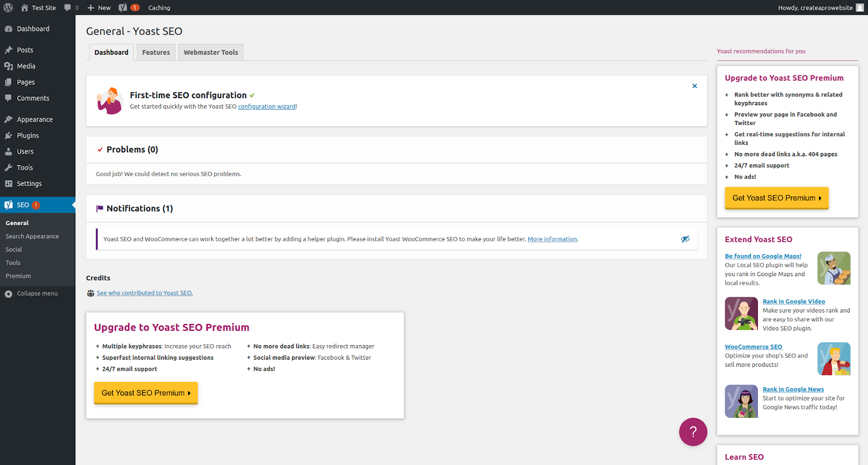Collapse the Problems (0) section

click(x=397, y=150)
